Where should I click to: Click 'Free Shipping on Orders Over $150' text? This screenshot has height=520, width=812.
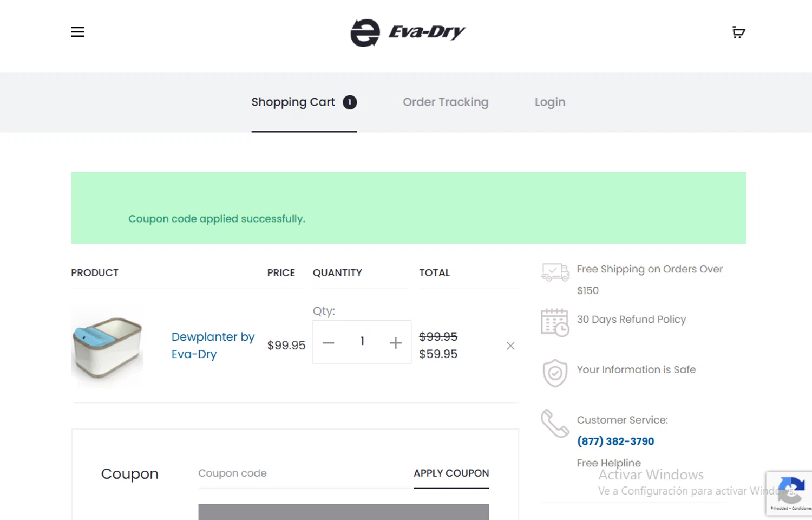click(650, 279)
